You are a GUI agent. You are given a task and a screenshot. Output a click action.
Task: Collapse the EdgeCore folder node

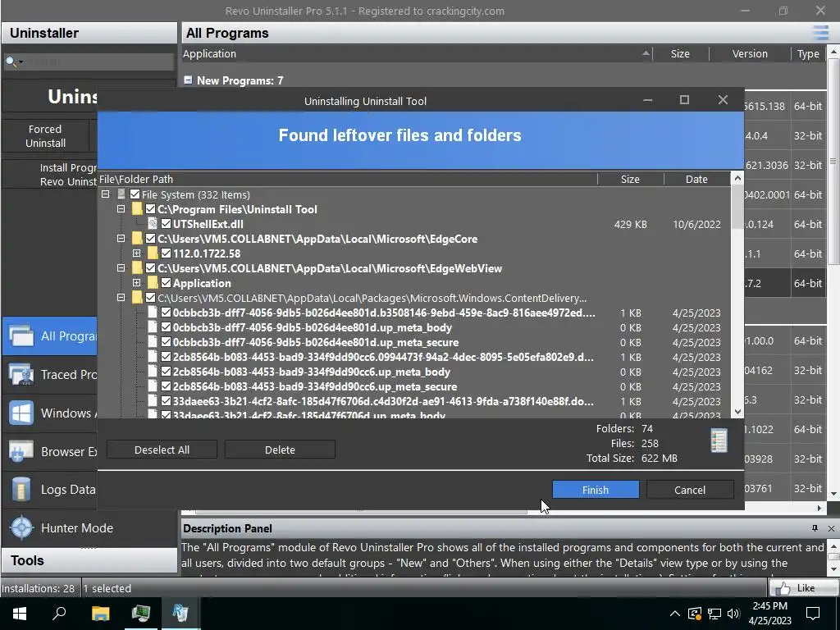[121, 239]
